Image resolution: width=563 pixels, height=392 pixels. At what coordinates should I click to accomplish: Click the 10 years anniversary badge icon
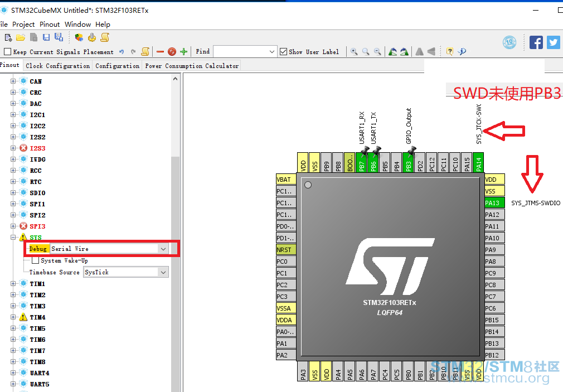[509, 42]
